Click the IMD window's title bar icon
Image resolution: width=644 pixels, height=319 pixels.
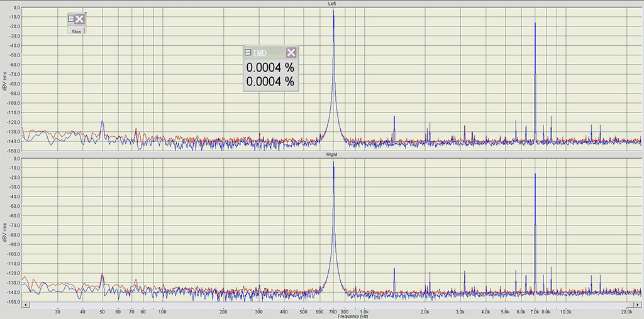click(248, 52)
